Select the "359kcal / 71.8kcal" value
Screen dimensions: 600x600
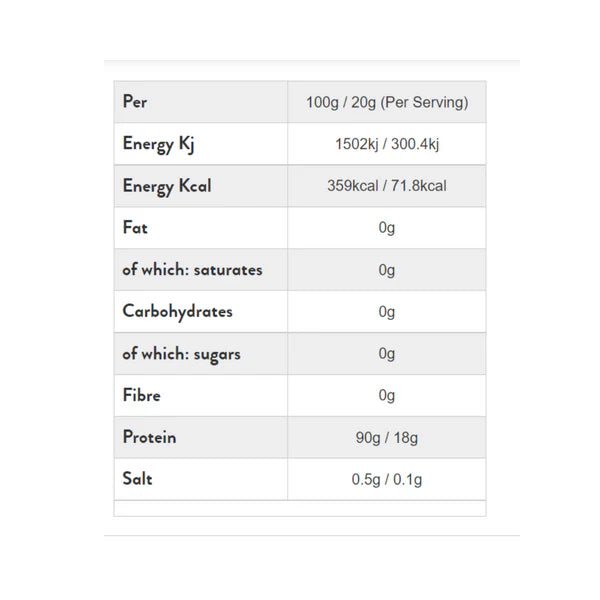pyautogui.click(x=387, y=186)
